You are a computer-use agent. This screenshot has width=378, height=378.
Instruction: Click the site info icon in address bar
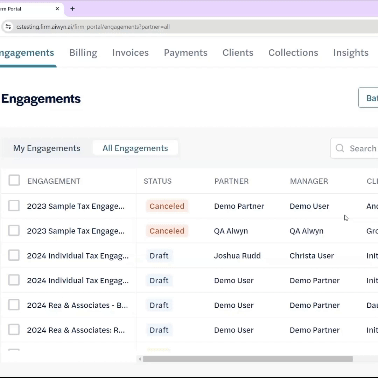tap(8, 26)
